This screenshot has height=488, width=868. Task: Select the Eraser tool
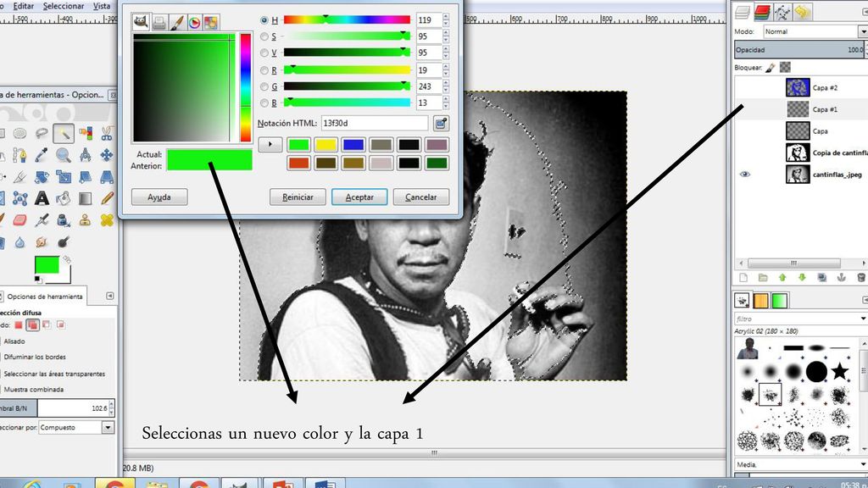click(x=20, y=220)
